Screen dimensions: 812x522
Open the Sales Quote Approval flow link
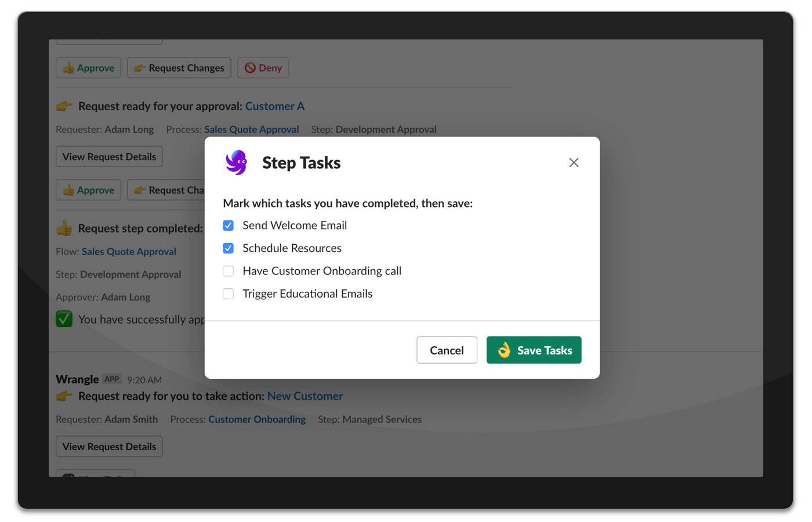pyautogui.click(x=129, y=252)
